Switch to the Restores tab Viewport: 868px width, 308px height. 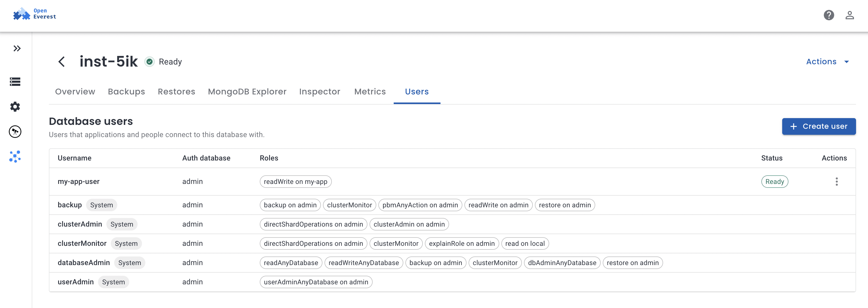tap(177, 92)
